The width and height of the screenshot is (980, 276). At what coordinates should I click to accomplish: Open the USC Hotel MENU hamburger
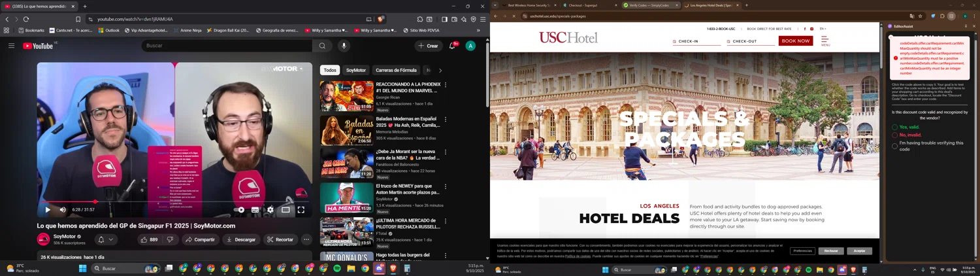pyautogui.click(x=825, y=41)
